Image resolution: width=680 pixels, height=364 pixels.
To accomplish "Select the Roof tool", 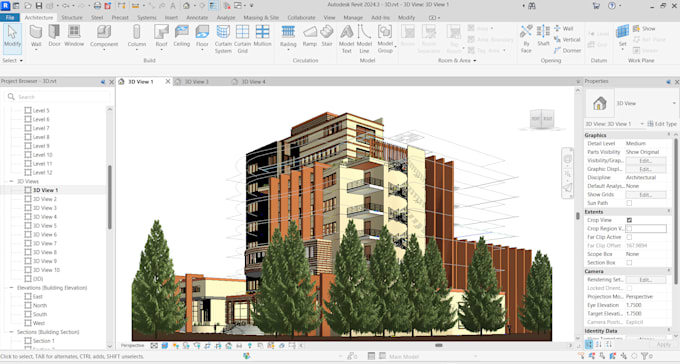I will coord(161,36).
